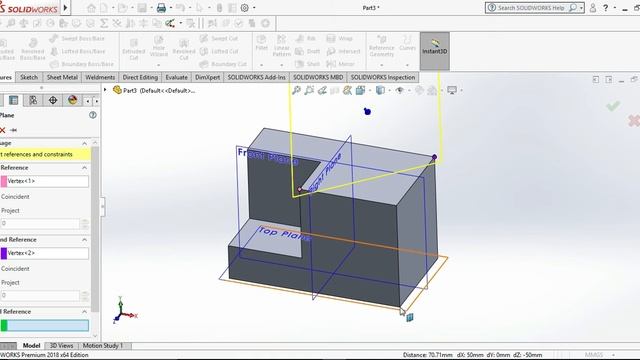Cancel plane with red X corner
Viewport: 640px width, 360px height.
point(634,120)
